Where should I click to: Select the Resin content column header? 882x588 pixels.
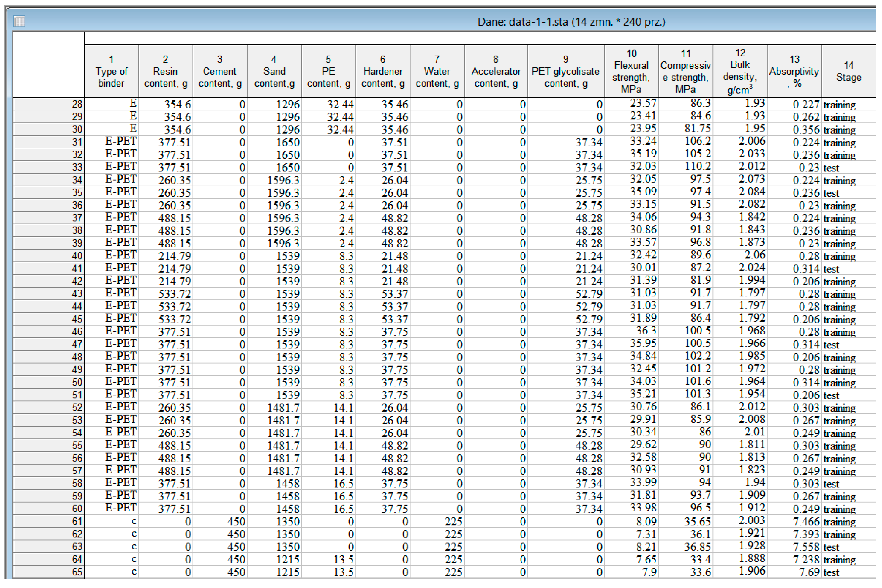point(165,71)
